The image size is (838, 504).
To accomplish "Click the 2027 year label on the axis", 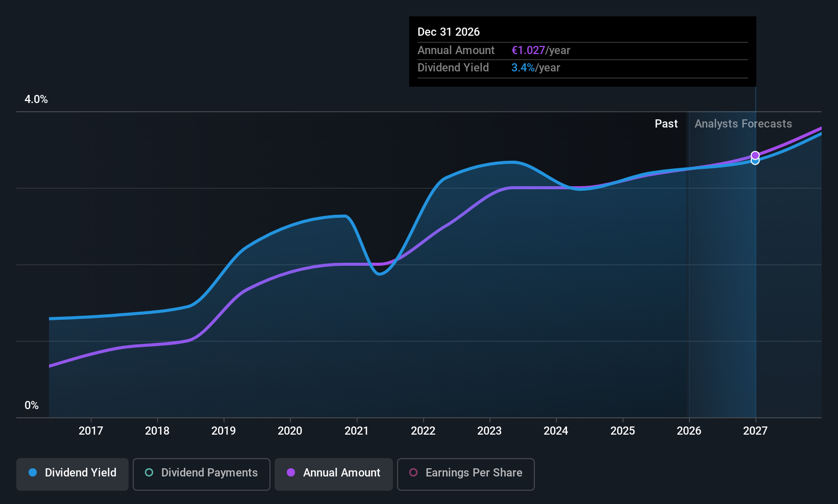I will pyautogui.click(x=755, y=431).
